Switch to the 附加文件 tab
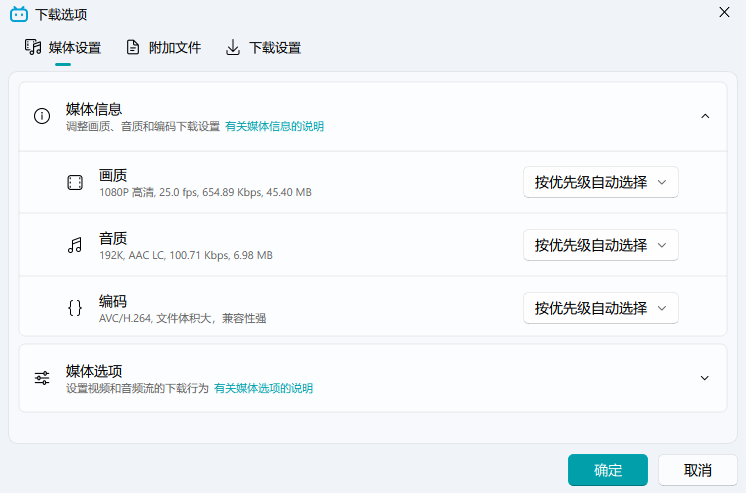 tap(163, 48)
